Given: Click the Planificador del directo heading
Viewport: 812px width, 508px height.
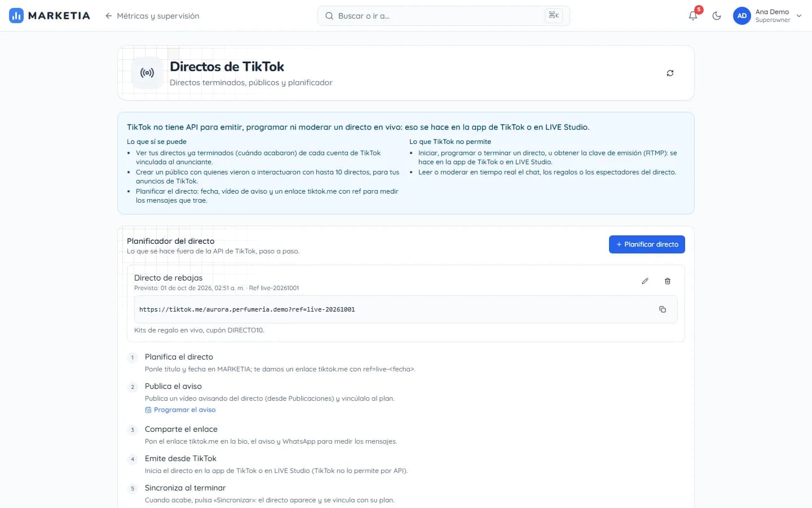Looking at the screenshot, I should click(171, 241).
